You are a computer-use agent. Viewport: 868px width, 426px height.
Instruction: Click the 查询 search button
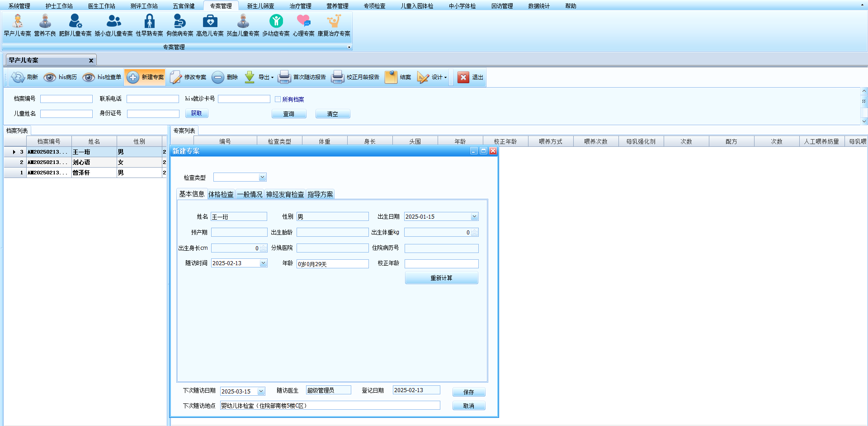pos(289,114)
